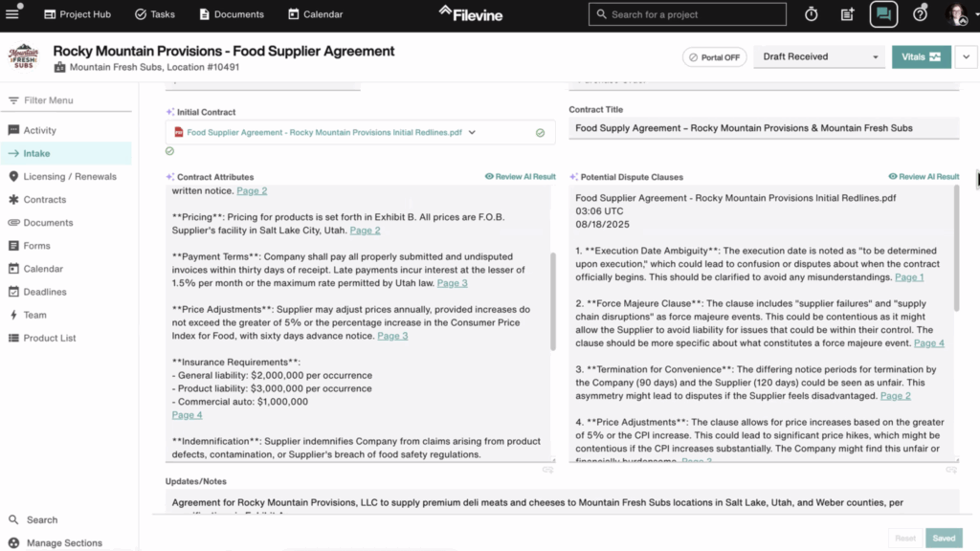Screen dimensions: 980x551
Task: Click the PDF icon of Initial Contract
Action: pos(178,133)
